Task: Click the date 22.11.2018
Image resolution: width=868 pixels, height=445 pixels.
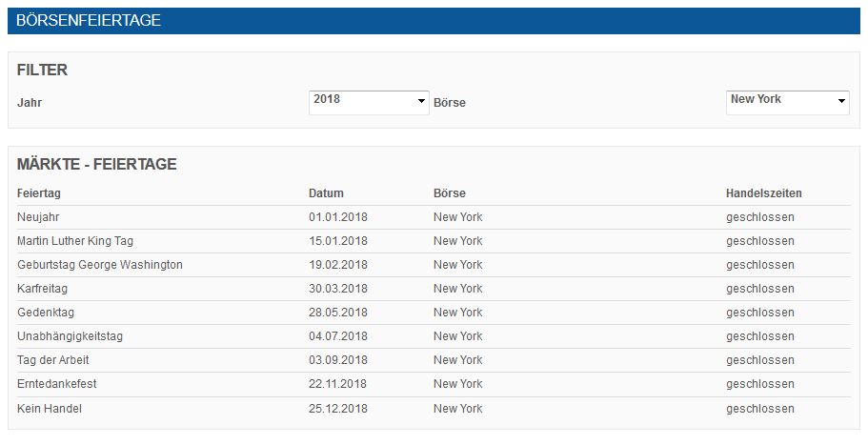Action: [x=337, y=384]
